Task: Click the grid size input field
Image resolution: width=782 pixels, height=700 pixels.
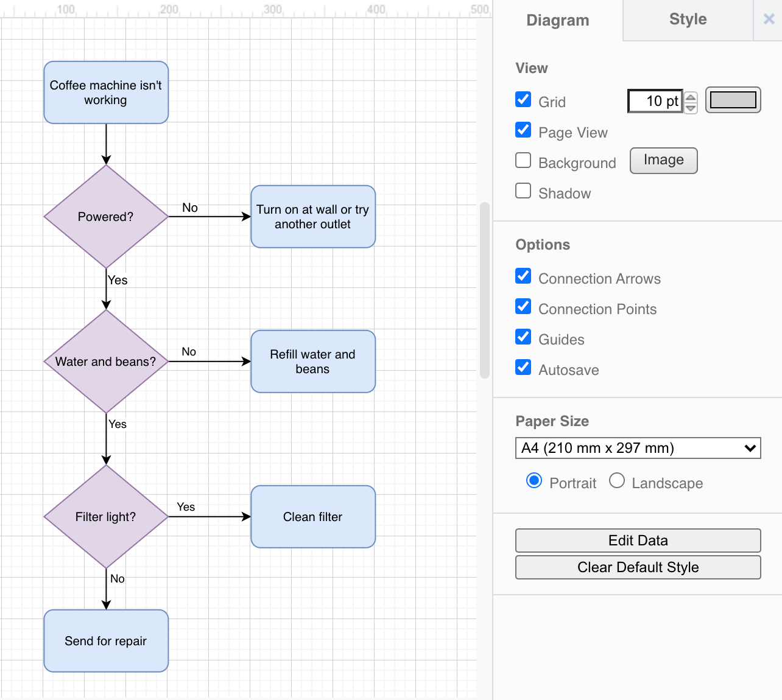Action: coord(655,101)
